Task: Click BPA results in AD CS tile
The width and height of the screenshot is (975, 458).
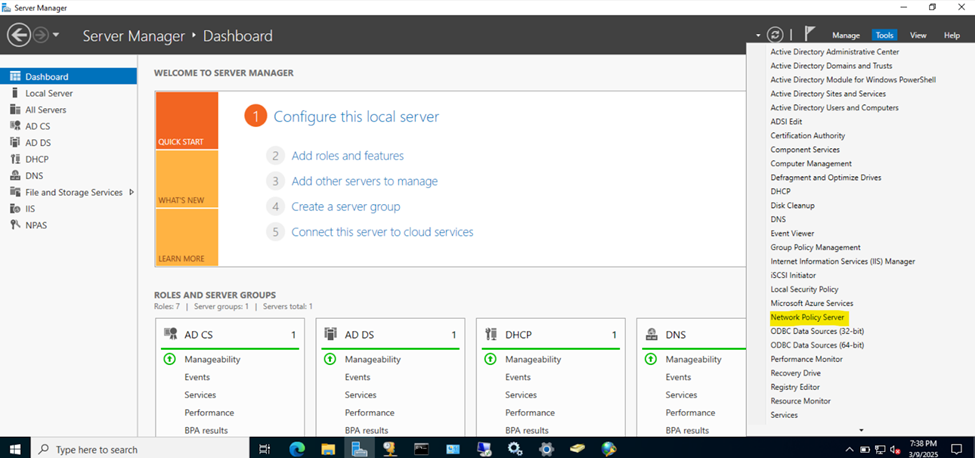Action: point(206,430)
